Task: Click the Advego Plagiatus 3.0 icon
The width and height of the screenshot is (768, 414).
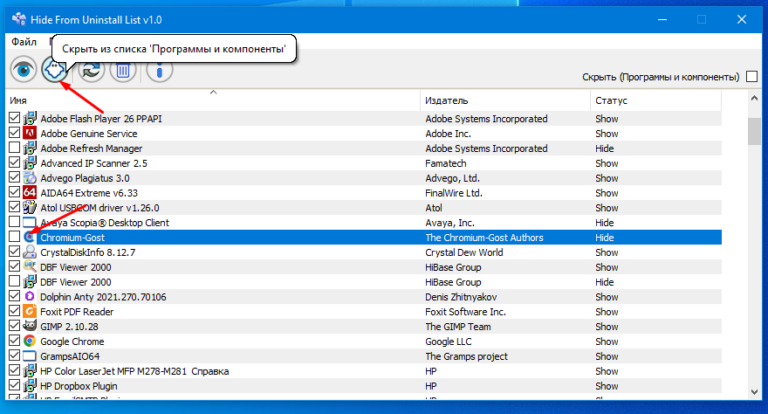Action: tap(30, 178)
